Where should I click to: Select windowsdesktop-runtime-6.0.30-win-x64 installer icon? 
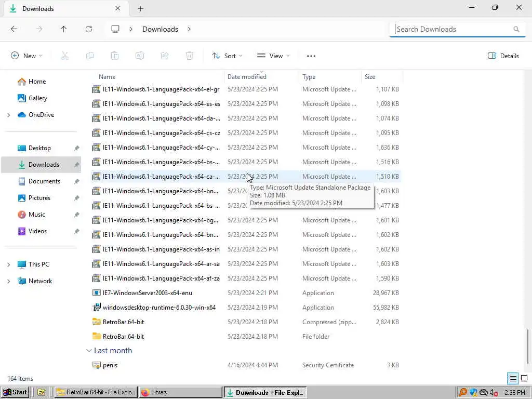click(x=96, y=308)
